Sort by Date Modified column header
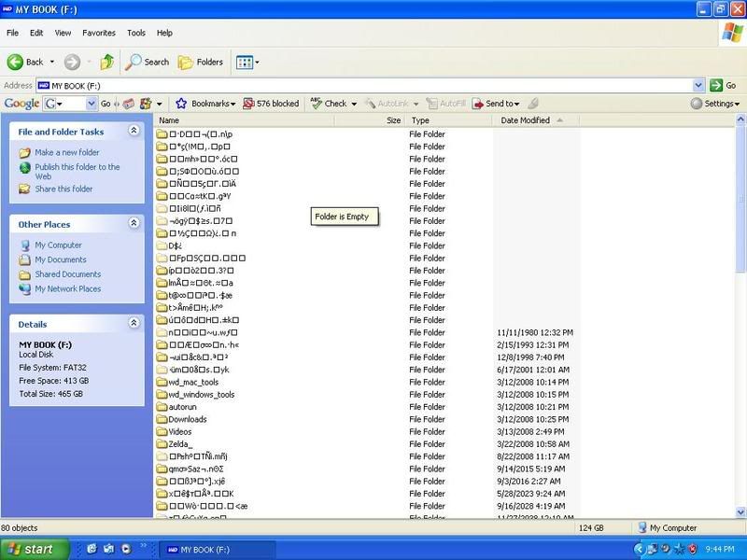 [535, 120]
